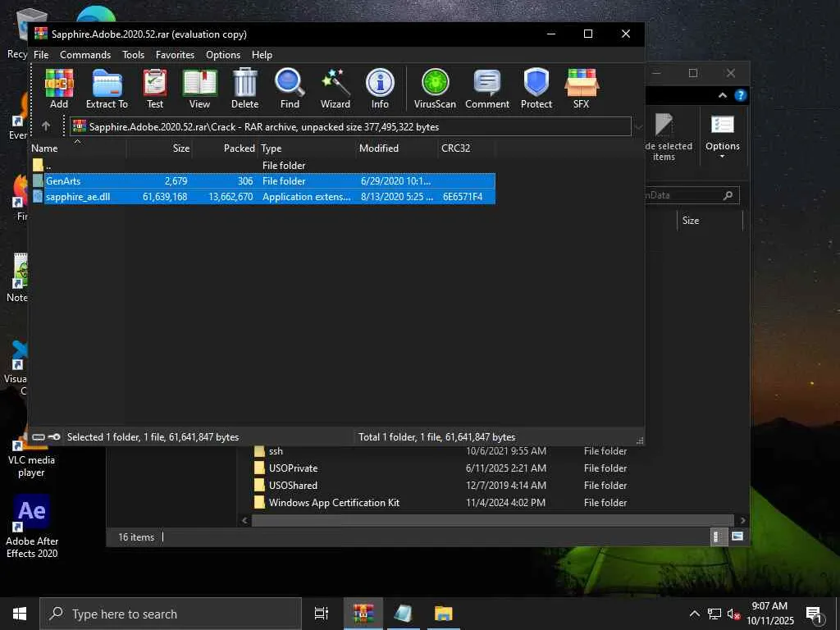Viewport: 840px width, 630px height.
Task: Select Windows App Certification Kit folder
Action: pos(333,503)
